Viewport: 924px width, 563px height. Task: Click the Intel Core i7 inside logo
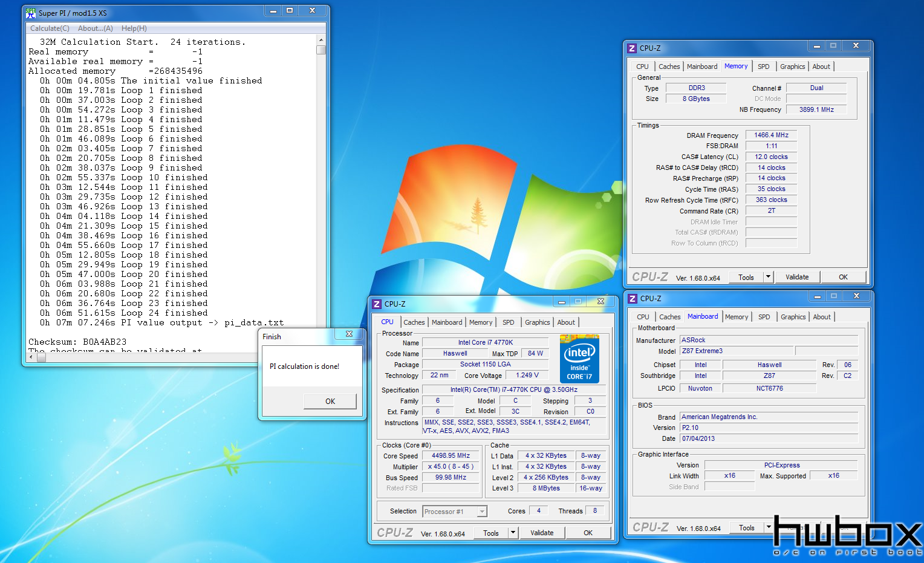[x=579, y=359]
